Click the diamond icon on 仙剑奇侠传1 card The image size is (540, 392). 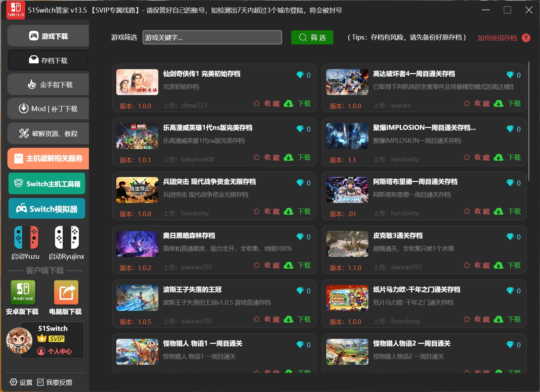pos(300,75)
